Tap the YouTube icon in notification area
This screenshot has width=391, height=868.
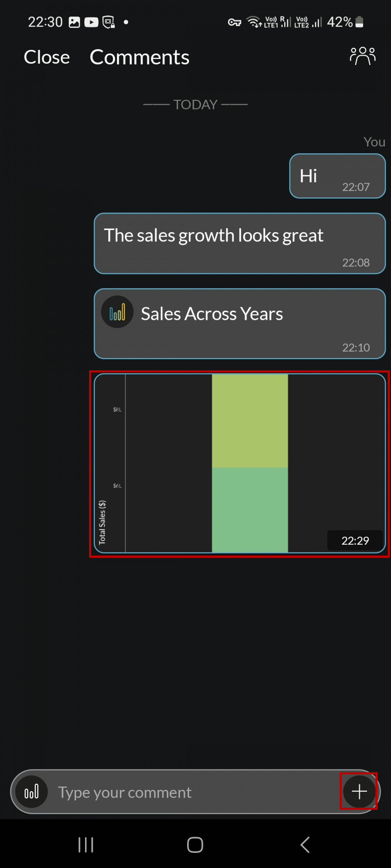point(91,22)
